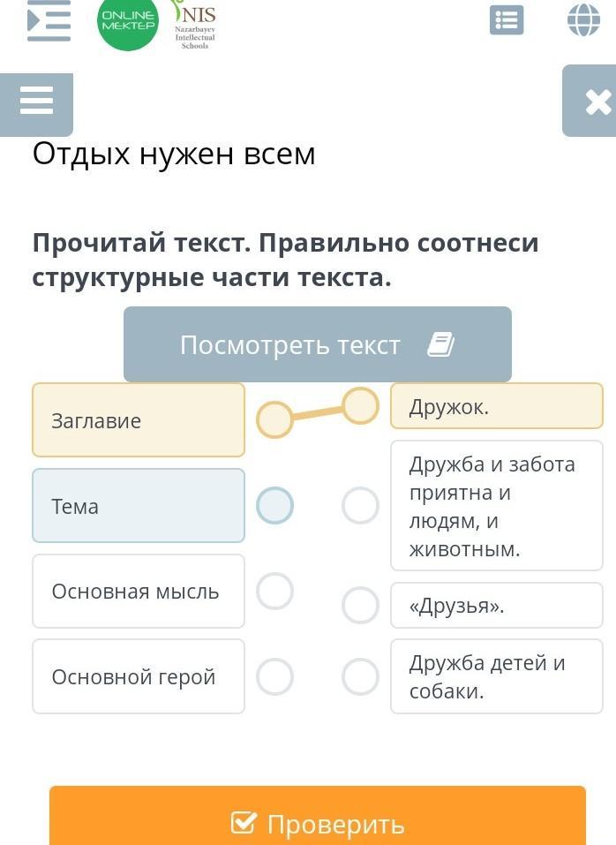Select connector circle beside Дружба детей и собаки
Viewport: 616px width, 845px height.
click(x=360, y=677)
